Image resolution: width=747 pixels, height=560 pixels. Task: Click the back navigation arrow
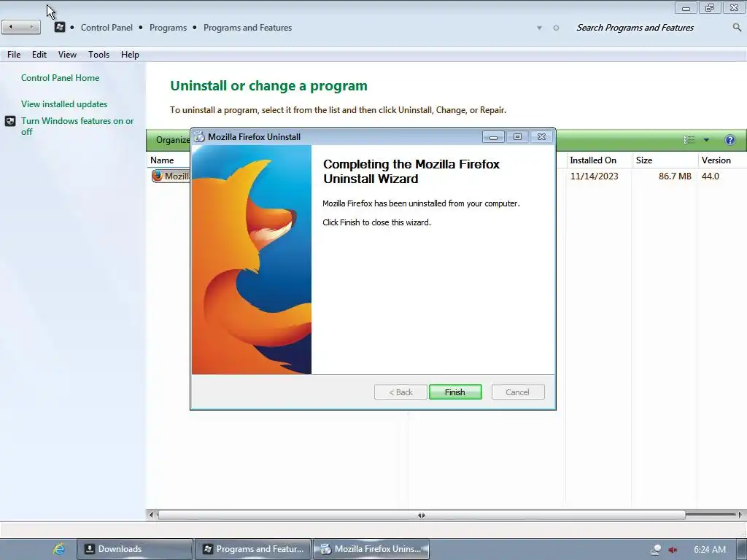11,27
